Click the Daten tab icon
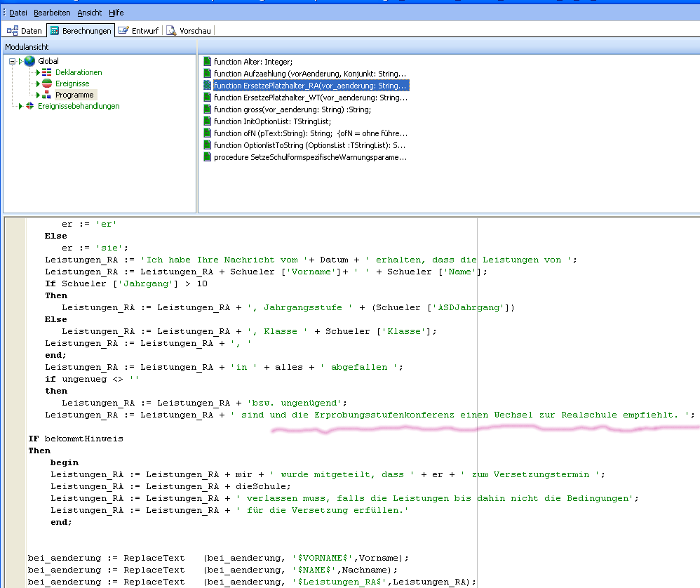This screenshot has width=700, height=588. (x=13, y=31)
